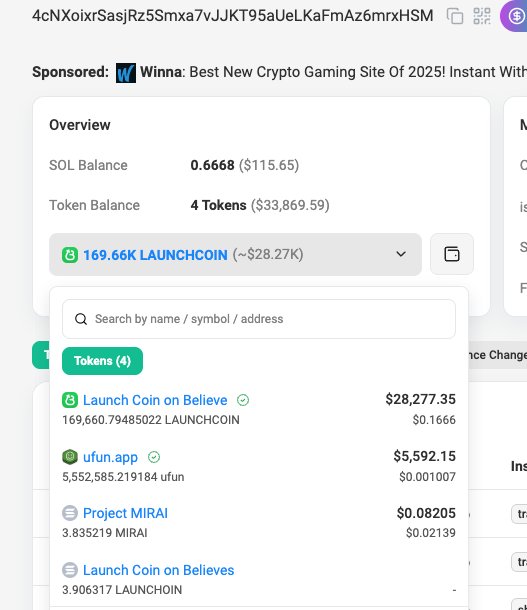Image resolution: width=527 pixels, height=610 pixels.
Task: Select the 3.835219 MIRAI amount
Action: [x=105, y=533]
